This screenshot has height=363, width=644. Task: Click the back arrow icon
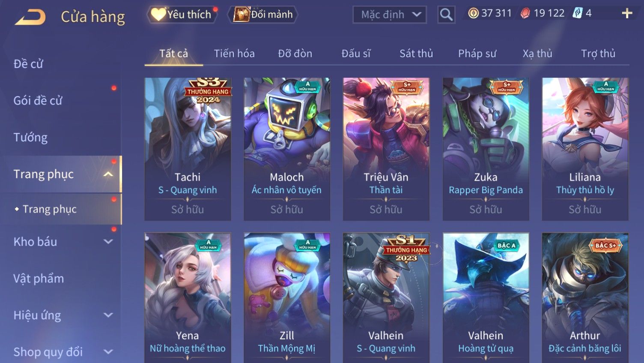click(x=30, y=17)
